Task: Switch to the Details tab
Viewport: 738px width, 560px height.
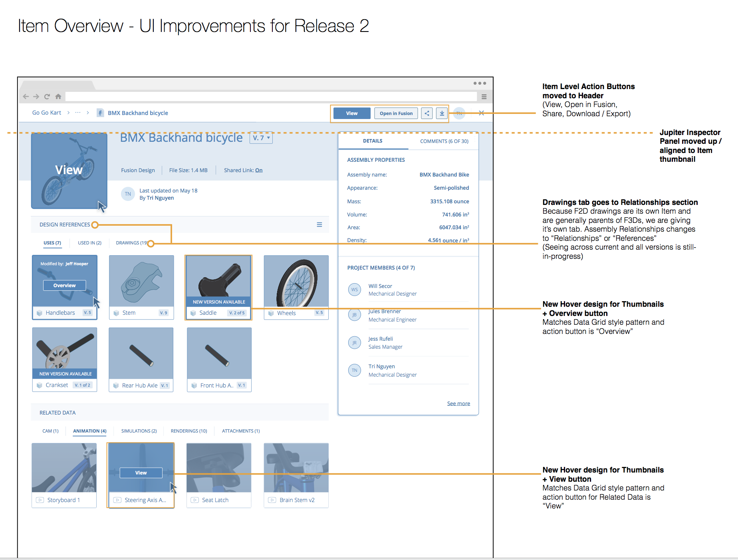Action: (x=373, y=141)
